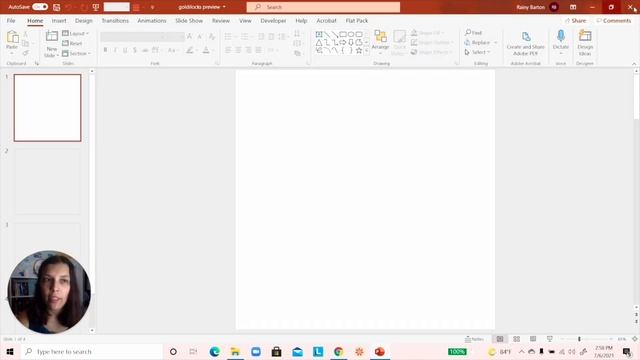Collapse the ribbon with the chevron
640x360 pixels.
(634, 64)
